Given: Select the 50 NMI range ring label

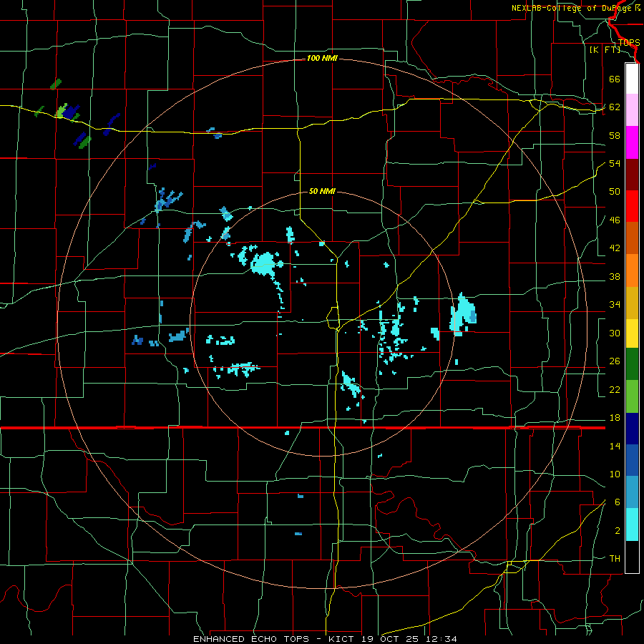Looking at the screenshot, I should 322,191.
